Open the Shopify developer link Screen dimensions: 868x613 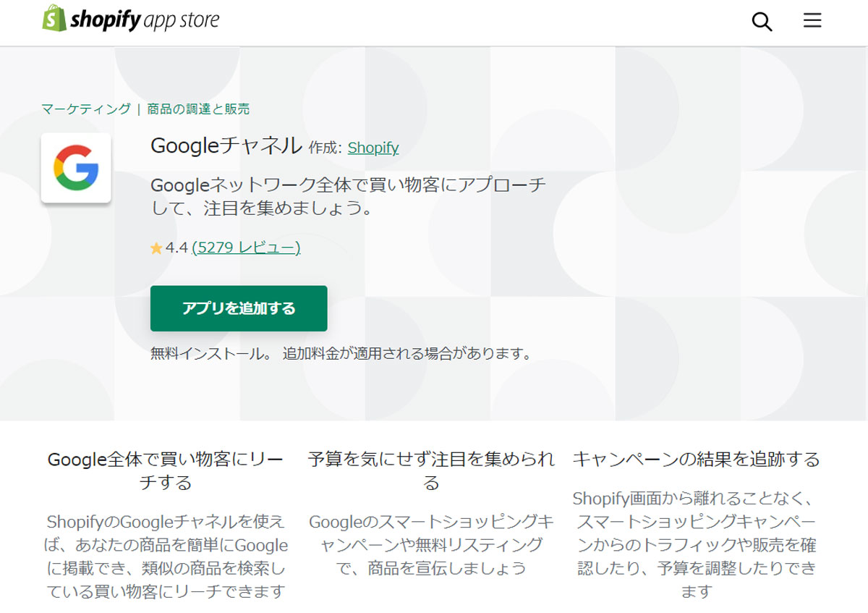[x=373, y=148]
